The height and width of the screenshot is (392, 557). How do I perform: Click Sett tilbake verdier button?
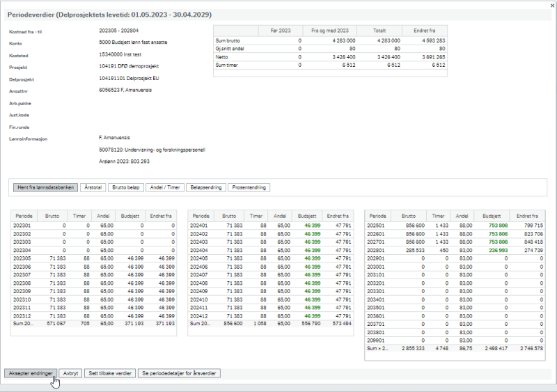pyautogui.click(x=110, y=373)
